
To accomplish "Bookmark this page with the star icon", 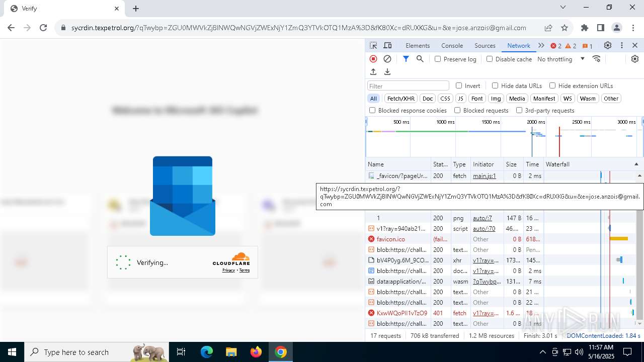I will [x=565, y=28].
